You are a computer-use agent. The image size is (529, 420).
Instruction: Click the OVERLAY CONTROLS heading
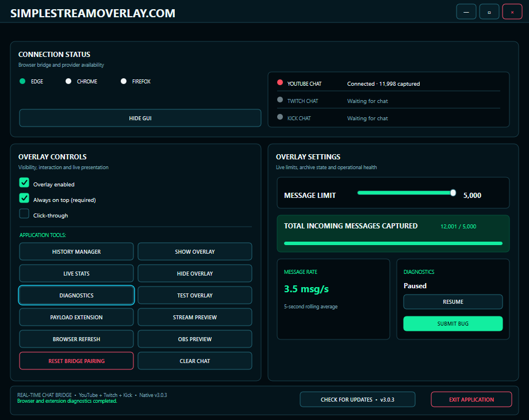[x=52, y=156]
